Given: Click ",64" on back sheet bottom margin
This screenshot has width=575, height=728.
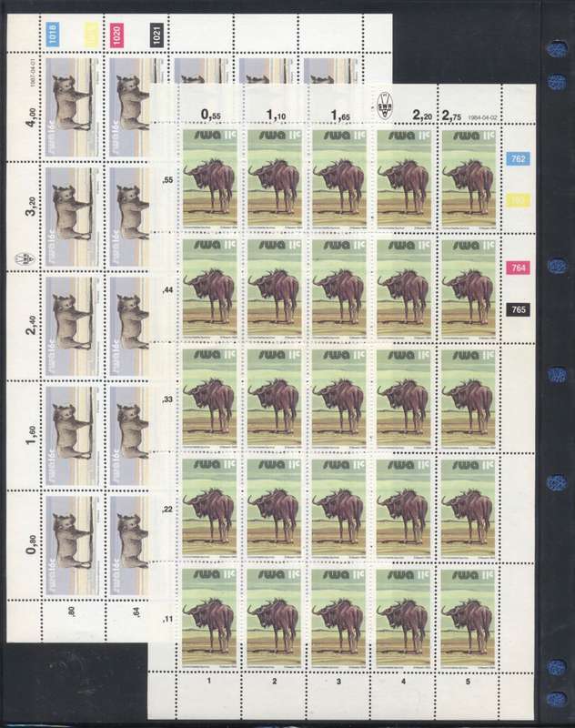Looking at the screenshot, I should pyautogui.click(x=136, y=612).
